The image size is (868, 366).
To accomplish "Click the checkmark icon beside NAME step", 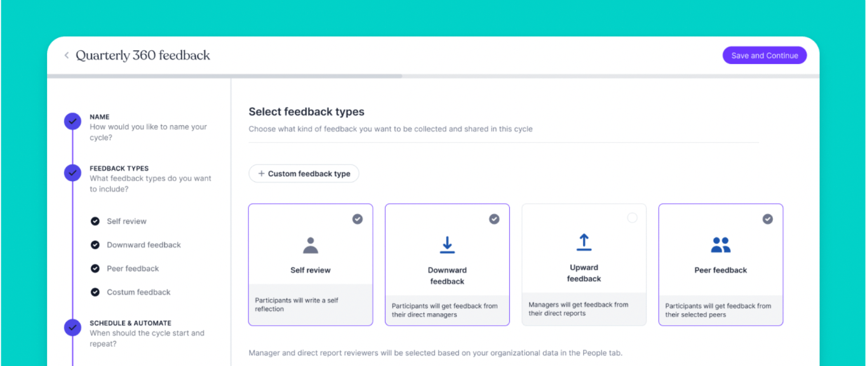I will [x=72, y=122].
